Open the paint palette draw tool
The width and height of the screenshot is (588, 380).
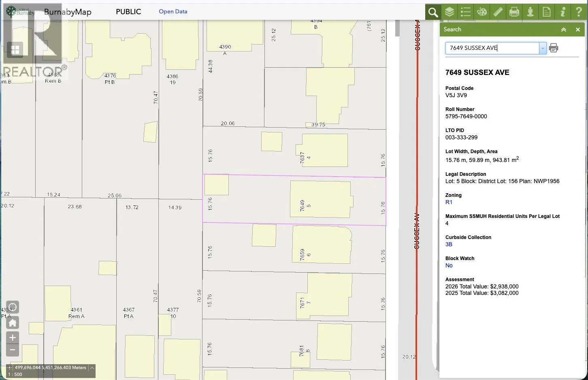pos(481,12)
